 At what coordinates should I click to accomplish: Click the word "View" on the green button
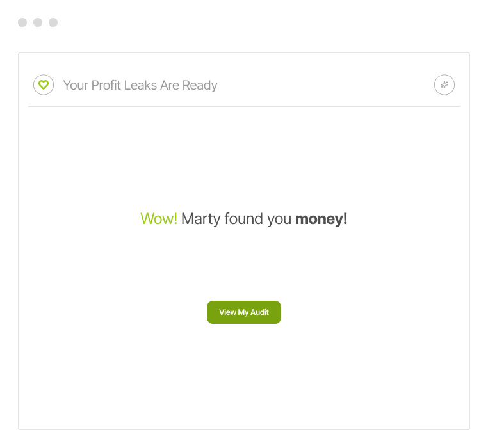(x=227, y=312)
